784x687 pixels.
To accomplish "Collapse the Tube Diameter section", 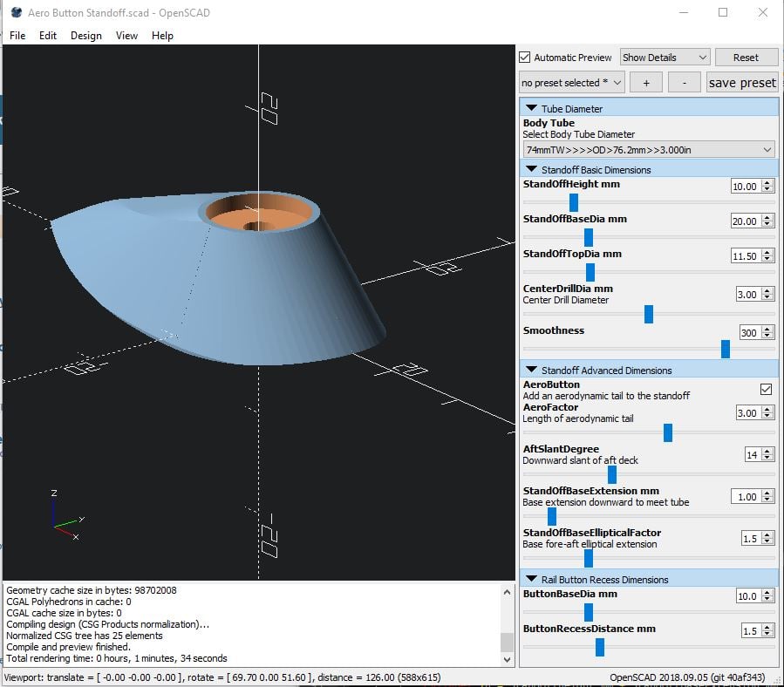I will pyautogui.click(x=531, y=108).
